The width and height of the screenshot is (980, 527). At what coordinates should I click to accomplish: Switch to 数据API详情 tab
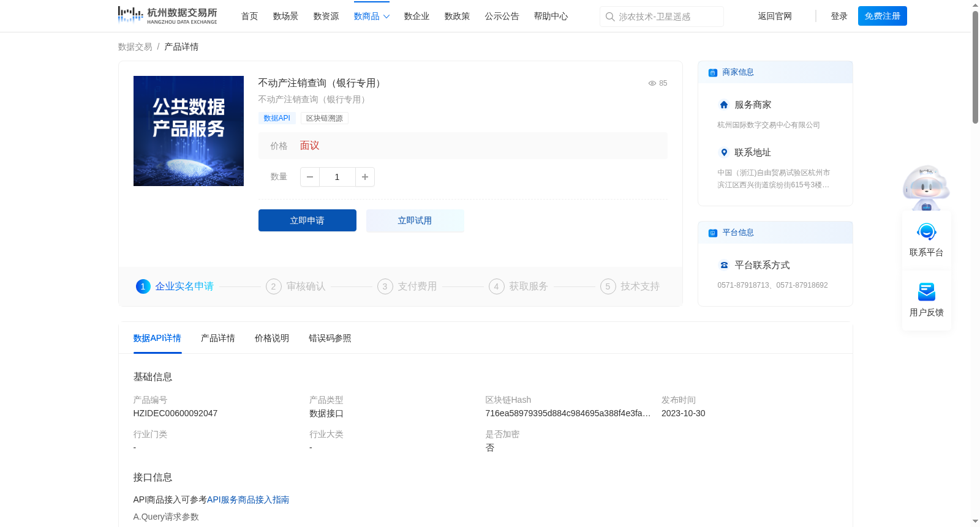click(x=157, y=338)
